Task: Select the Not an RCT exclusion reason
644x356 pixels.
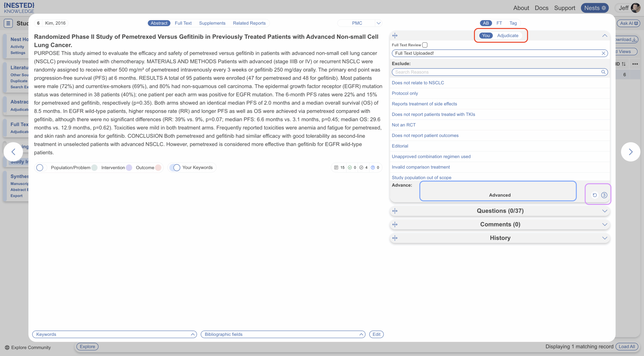Action: pos(404,125)
